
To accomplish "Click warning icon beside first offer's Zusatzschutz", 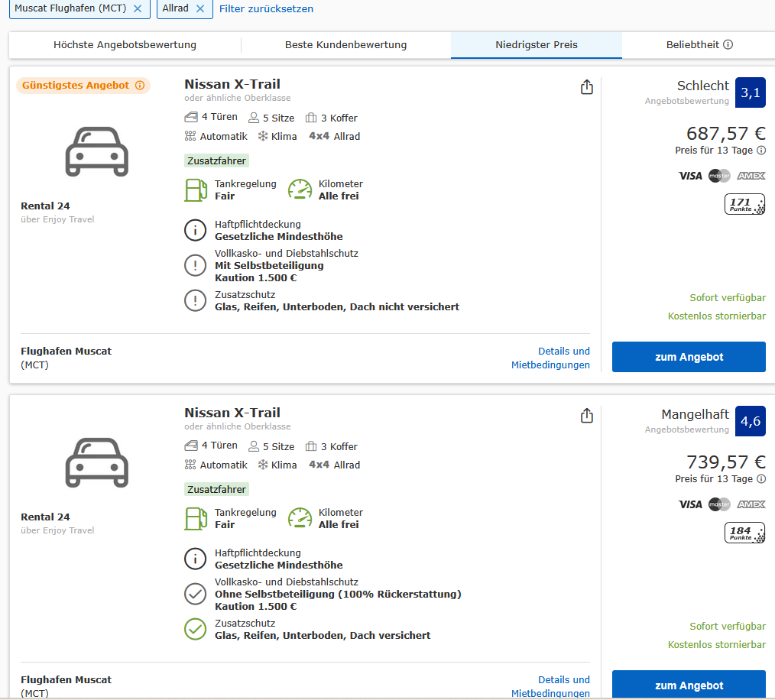I will click(196, 300).
